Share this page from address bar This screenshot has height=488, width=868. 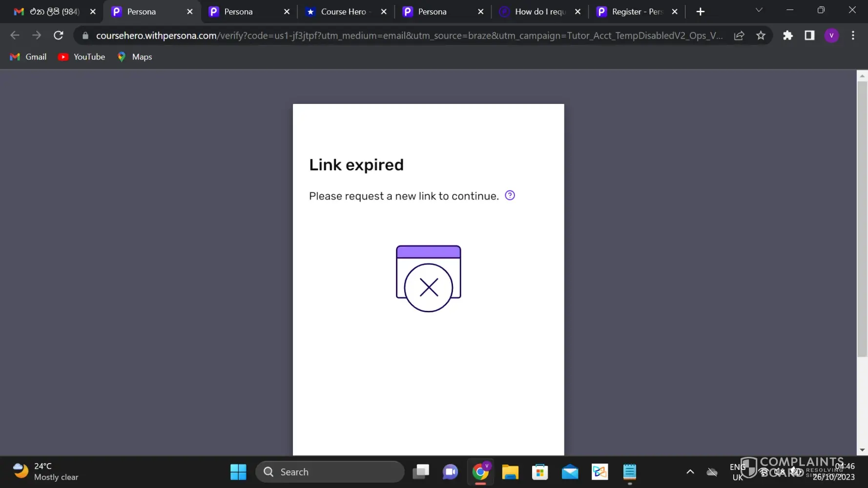tap(739, 36)
